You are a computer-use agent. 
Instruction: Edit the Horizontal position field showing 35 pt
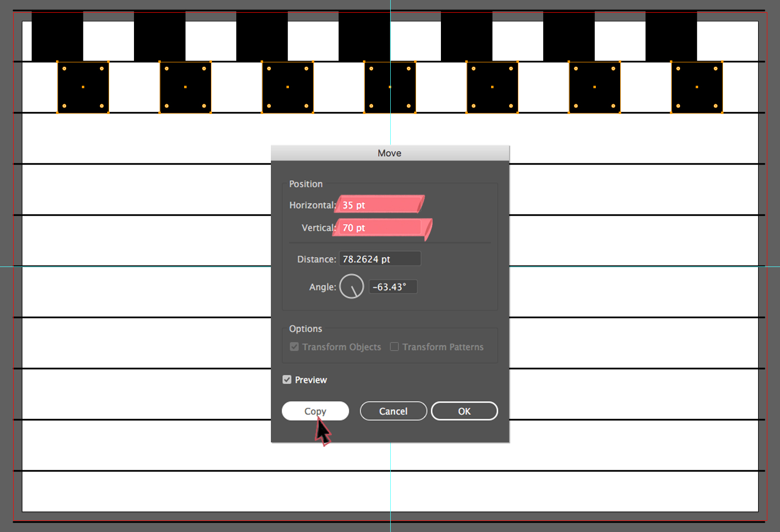[x=379, y=205]
